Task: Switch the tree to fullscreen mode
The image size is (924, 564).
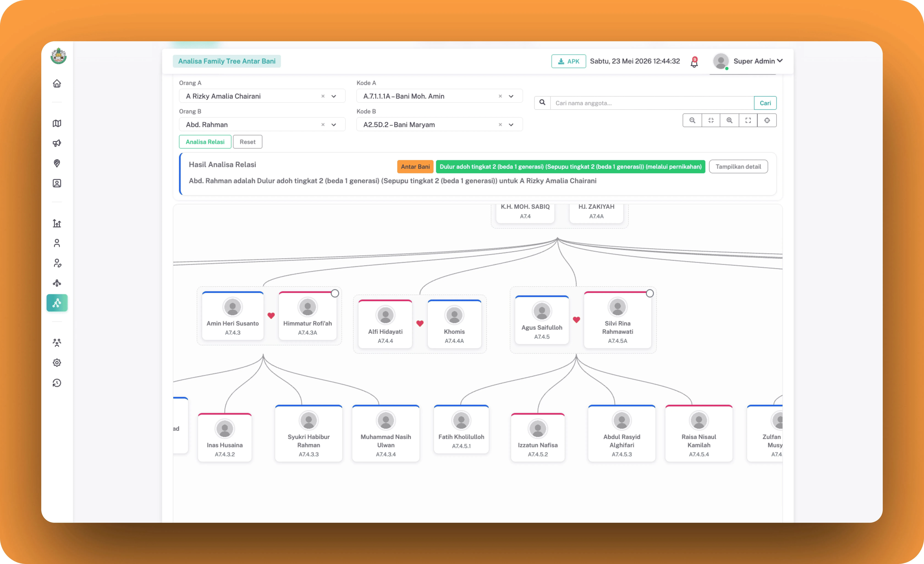Action: 748,120
